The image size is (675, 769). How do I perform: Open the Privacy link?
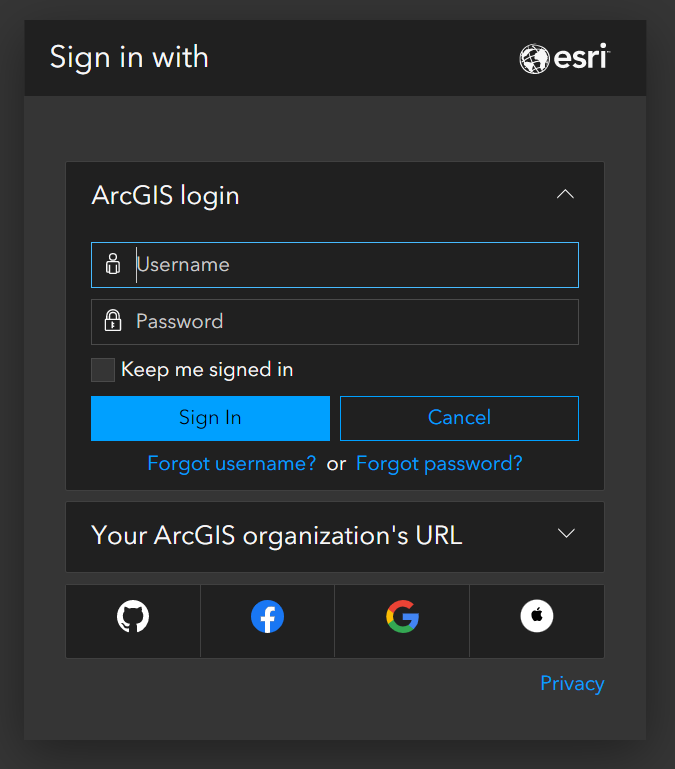coord(572,683)
